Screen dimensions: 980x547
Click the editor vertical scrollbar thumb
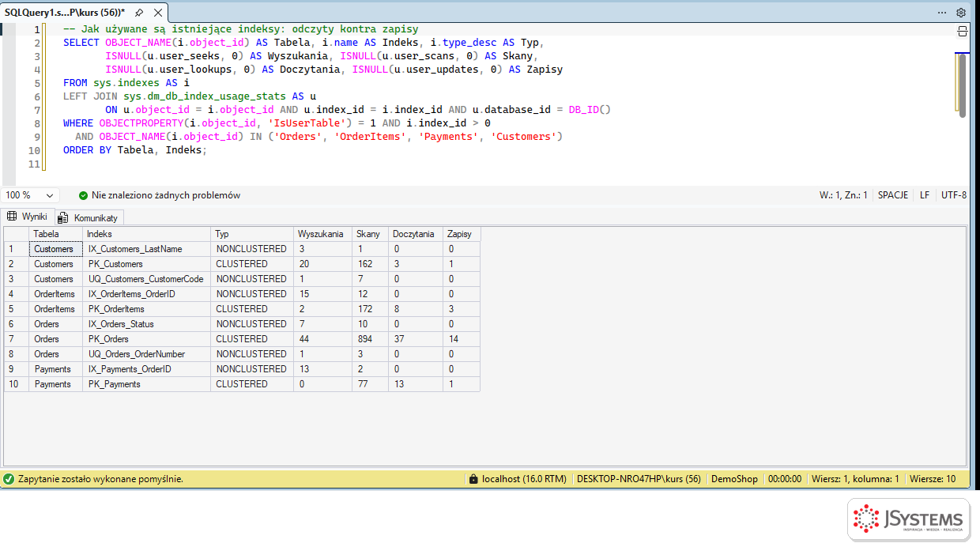pyautogui.click(x=962, y=85)
